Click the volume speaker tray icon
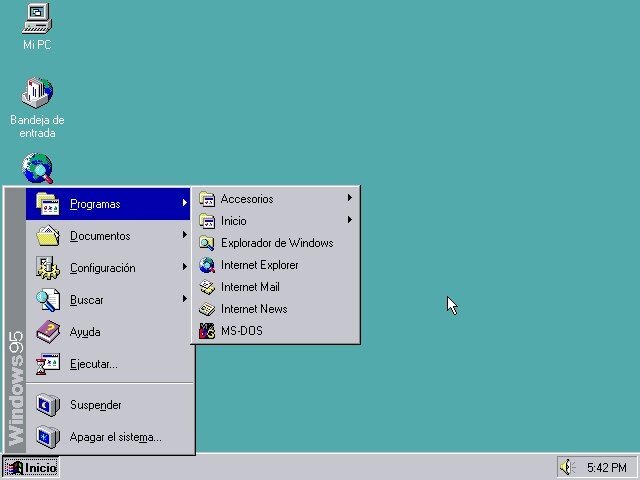Screen dimensions: 640x480 [567, 467]
